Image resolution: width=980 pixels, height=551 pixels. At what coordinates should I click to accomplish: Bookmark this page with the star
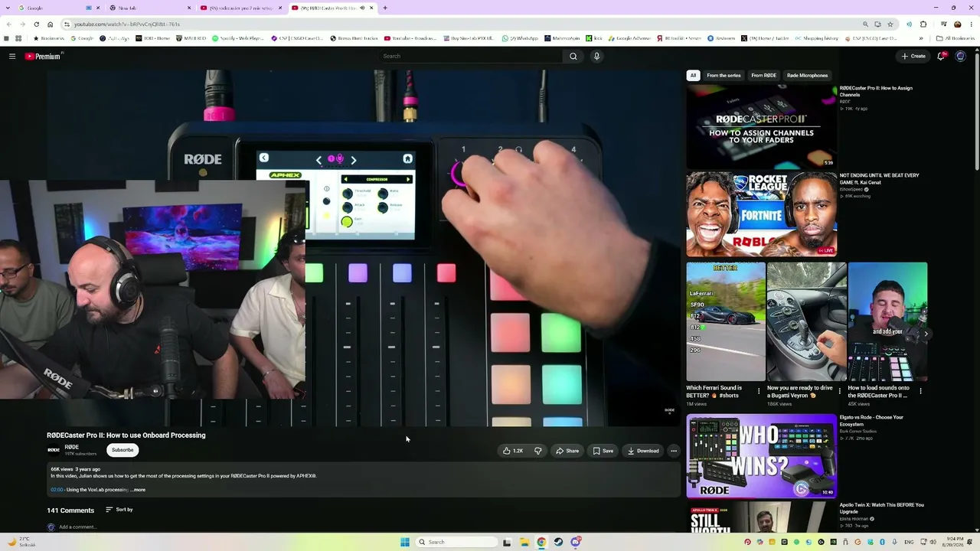890,24
